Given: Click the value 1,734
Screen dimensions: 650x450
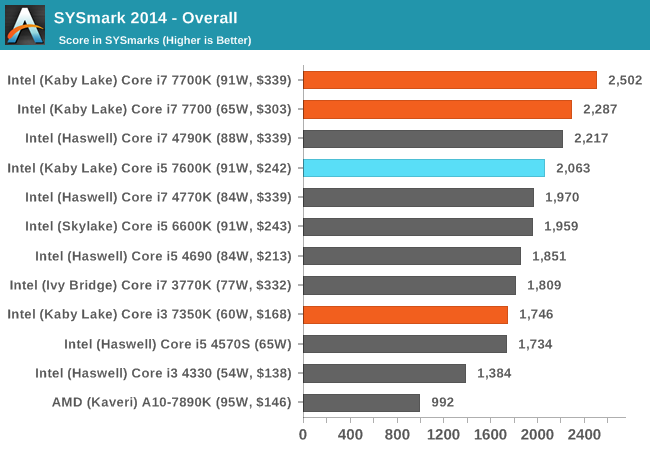Looking at the screenshot, I should pyautogui.click(x=535, y=344).
